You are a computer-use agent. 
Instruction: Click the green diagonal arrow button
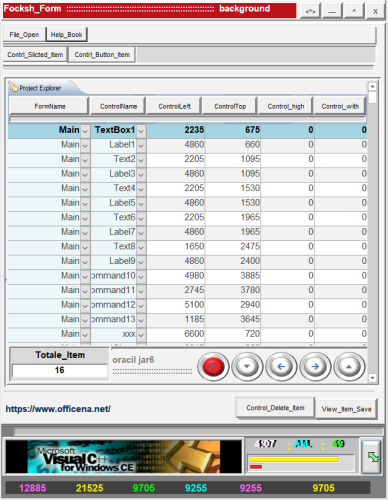tap(372, 457)
